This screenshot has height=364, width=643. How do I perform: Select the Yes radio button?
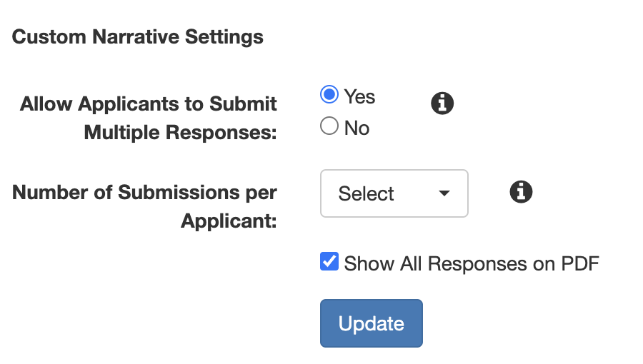click(329, 95)
